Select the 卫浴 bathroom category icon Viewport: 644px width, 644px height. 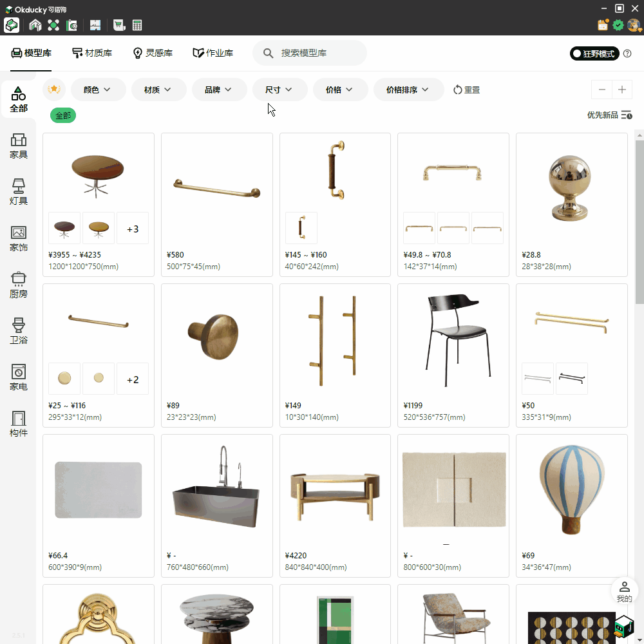point(19,331)
